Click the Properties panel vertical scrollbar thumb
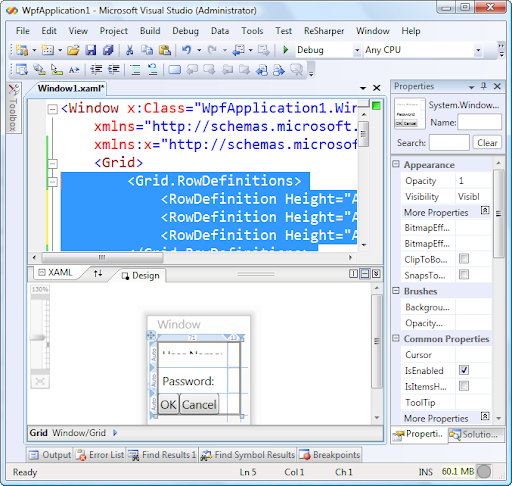The width and height of the screenshot is (512, 486). point(498,213)
